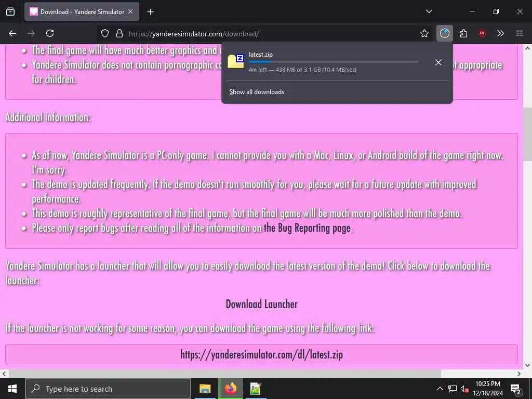Open the Bug Reporting page link

(x=307, y=228)
